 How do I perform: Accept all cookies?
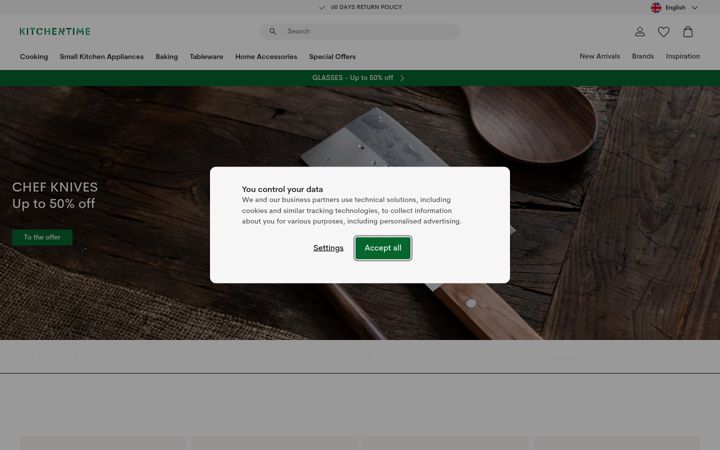click(x=383, y=248)
